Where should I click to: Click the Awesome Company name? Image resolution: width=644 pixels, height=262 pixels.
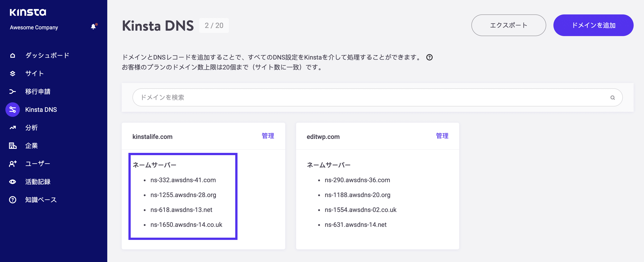(34, 27)
